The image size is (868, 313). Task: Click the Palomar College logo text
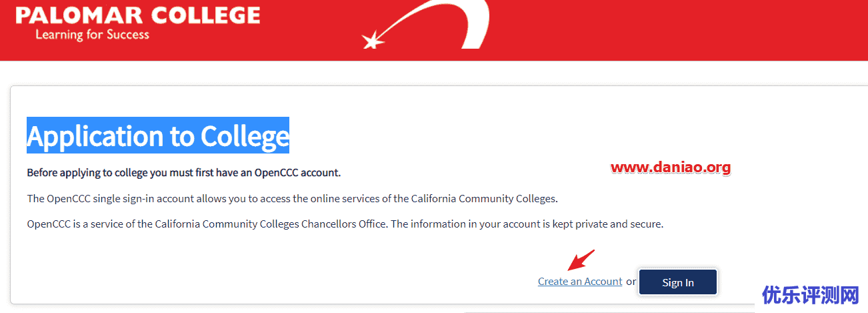click(x=137, y=15)
